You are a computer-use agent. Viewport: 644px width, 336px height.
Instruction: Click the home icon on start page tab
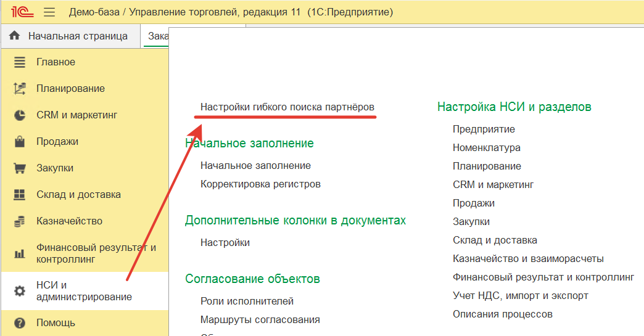14,36
